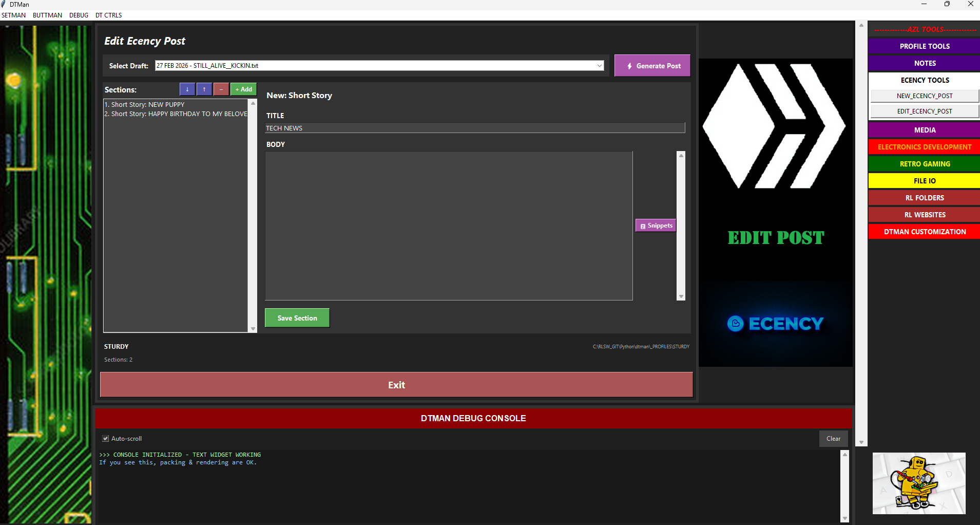This screenshot has height=525, width=980.
Task: Expand RL WEBSITES category
Action: [x=925, y=215]
